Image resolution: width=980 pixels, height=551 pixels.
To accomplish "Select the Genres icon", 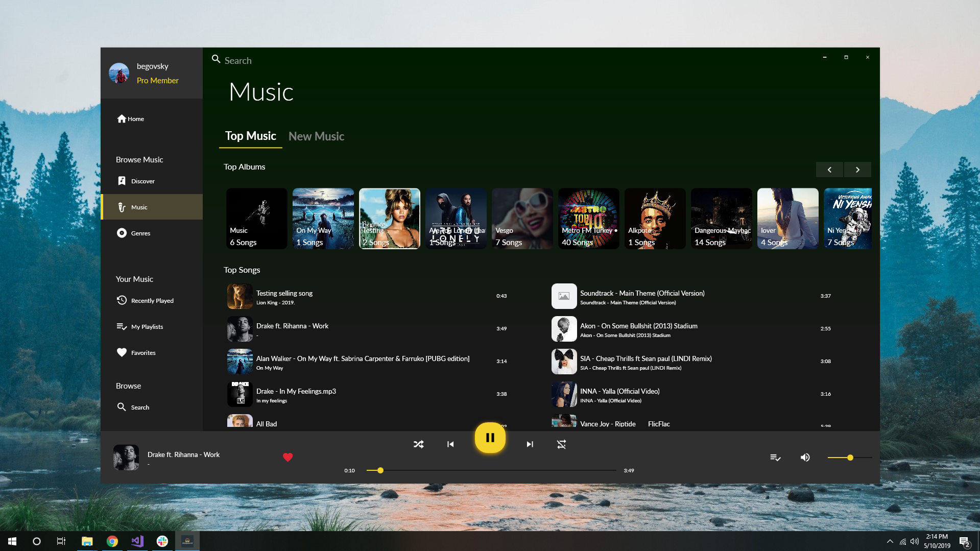I will coord(122,233).
